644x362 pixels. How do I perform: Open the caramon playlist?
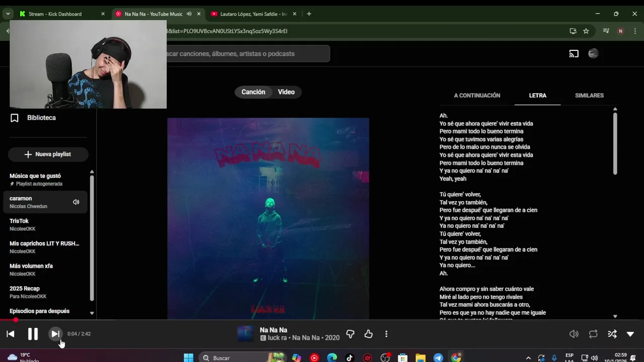pos(45,202)
